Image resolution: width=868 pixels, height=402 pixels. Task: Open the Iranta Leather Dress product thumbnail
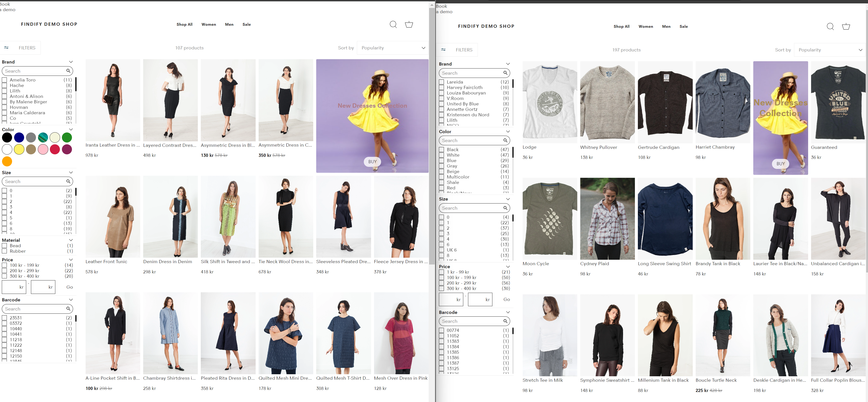(112, 100)
